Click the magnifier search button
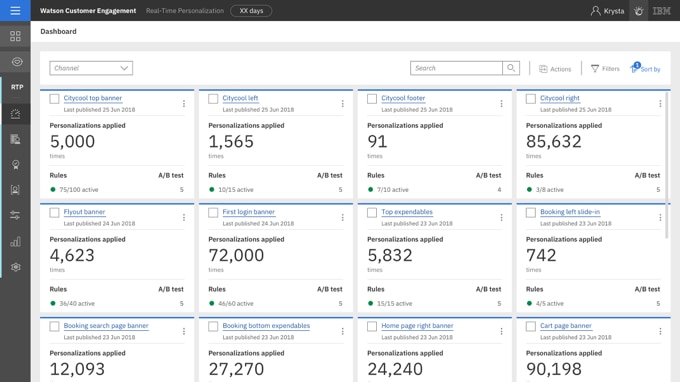The width and height of the screenshot is (680, 382). tap(511, 68)
